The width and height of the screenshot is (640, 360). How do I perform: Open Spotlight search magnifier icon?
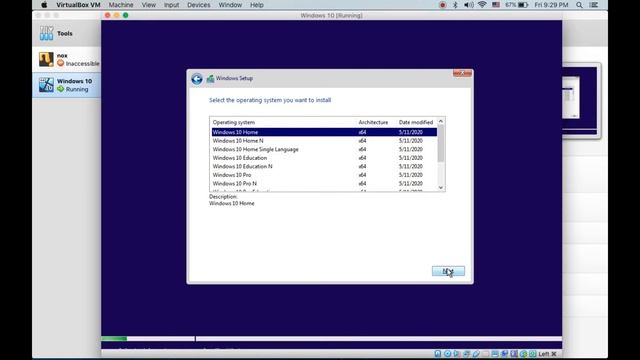(x=579, y=5)
